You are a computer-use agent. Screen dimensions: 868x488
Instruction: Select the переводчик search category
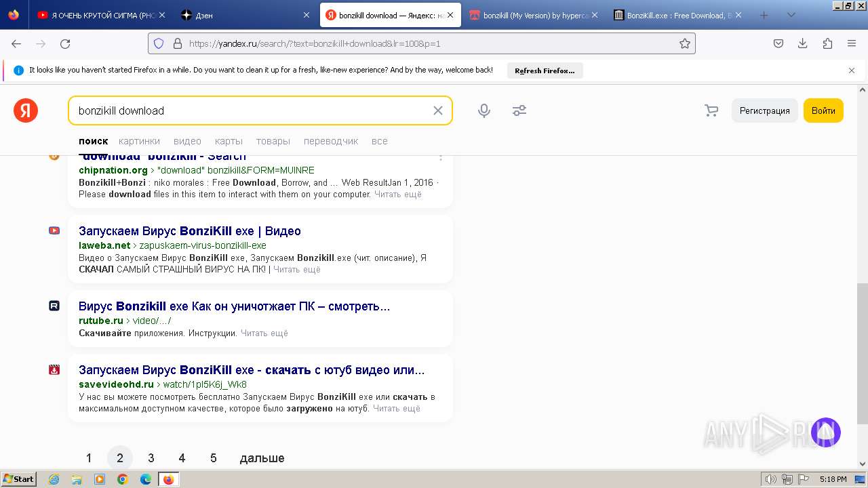[331, 141]
